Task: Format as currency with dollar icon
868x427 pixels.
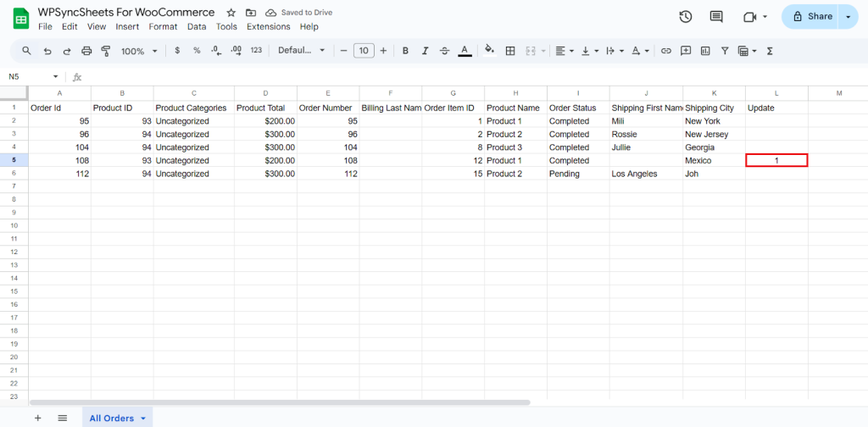Action: (x=177, y=50)
